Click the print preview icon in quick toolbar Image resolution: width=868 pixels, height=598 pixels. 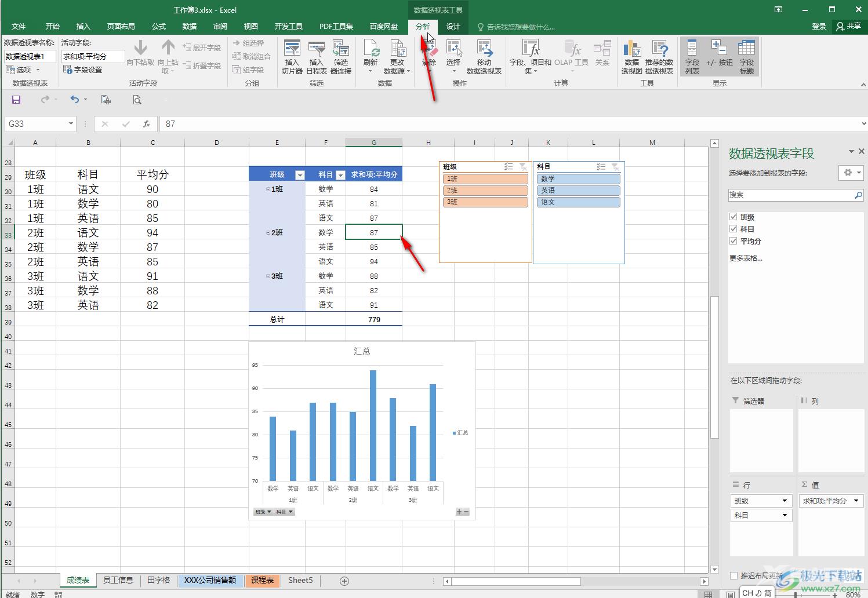[137, 100]
